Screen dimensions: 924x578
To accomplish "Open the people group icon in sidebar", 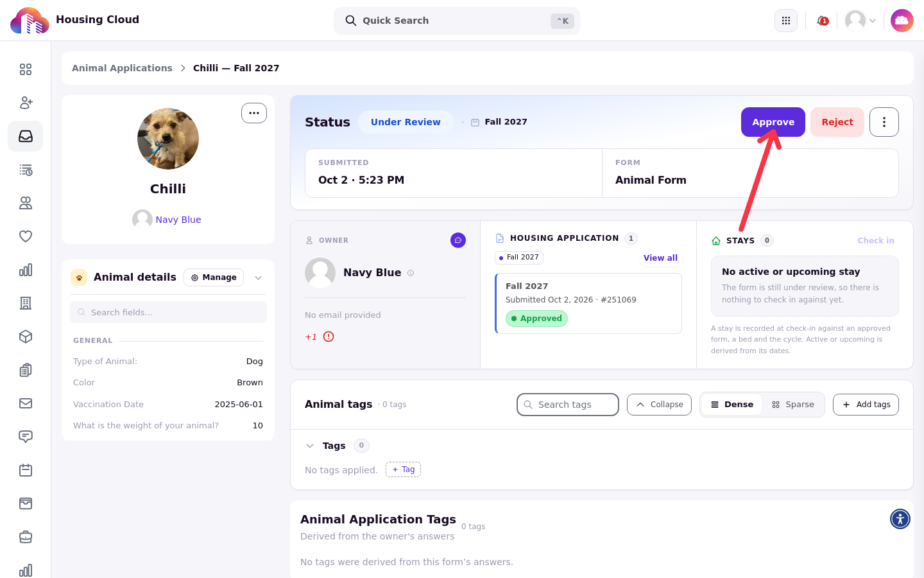I will coord(26,203).
